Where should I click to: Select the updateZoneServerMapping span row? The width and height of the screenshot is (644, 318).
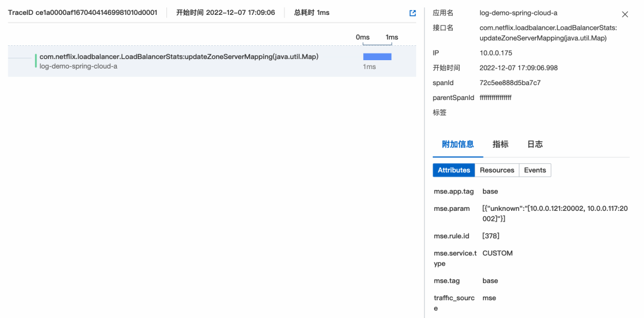pos(212,61)
